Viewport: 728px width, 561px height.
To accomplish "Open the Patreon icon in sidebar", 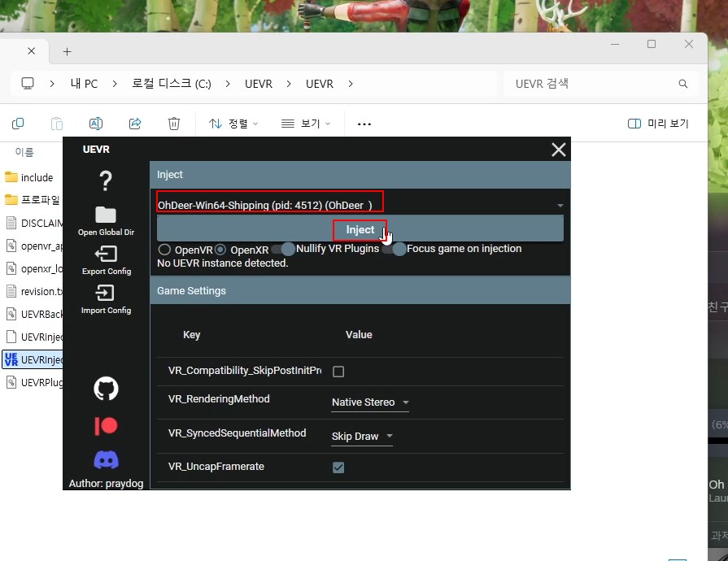I will (x=106, y=425).
